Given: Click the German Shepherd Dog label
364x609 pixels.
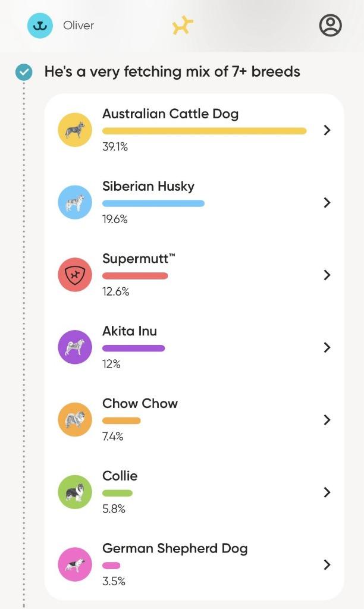Looking at the screenshot, I should [x=175, y=548].
